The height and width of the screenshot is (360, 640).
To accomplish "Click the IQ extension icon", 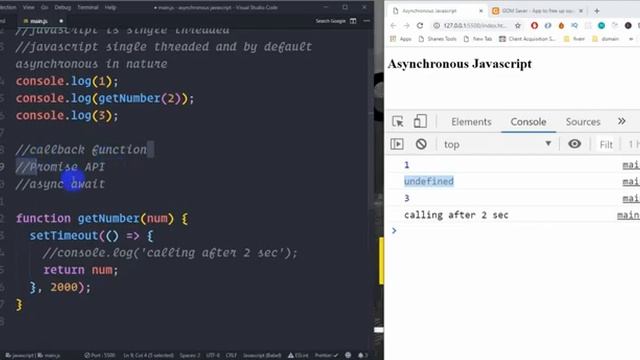I will tap(575, 25).
